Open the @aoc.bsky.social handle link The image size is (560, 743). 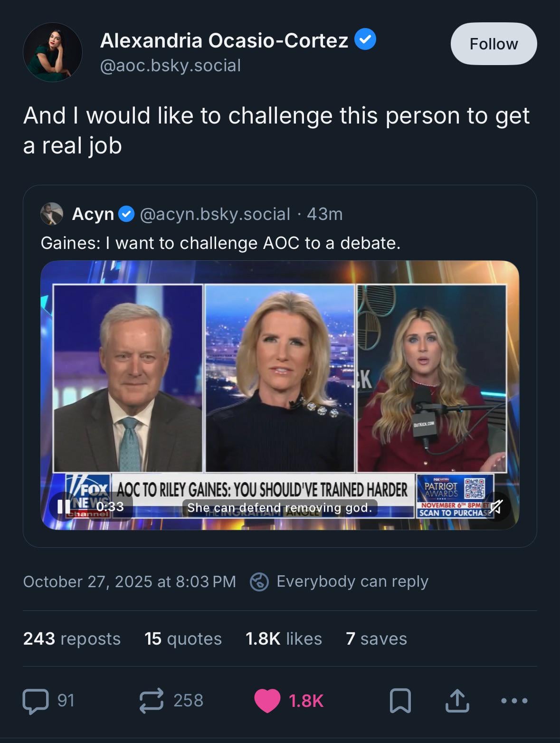point(171,66)
